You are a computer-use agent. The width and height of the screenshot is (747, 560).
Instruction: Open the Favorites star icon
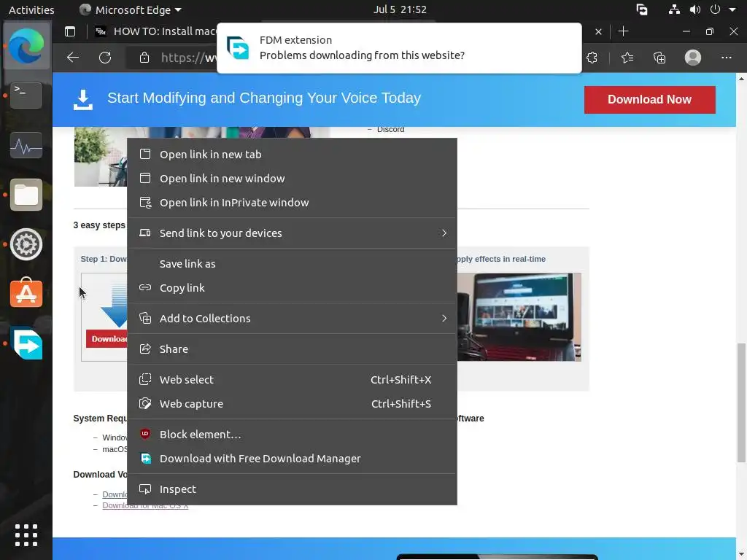point(627,58)
